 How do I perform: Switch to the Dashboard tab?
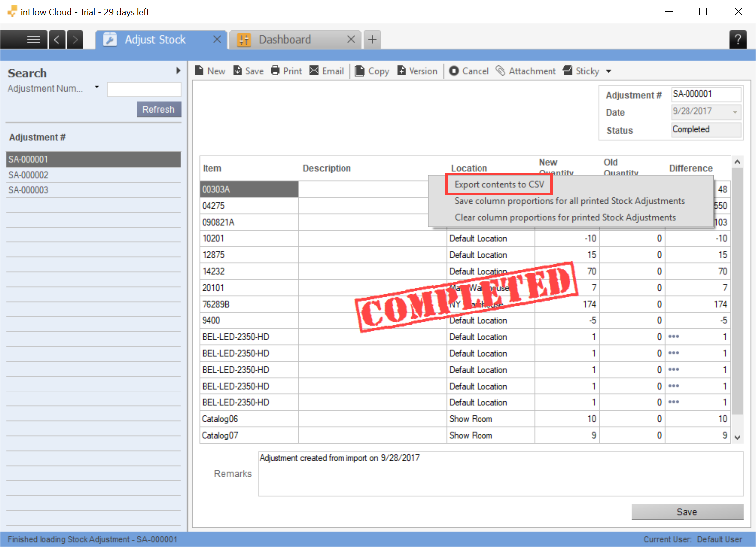point(284,40)
